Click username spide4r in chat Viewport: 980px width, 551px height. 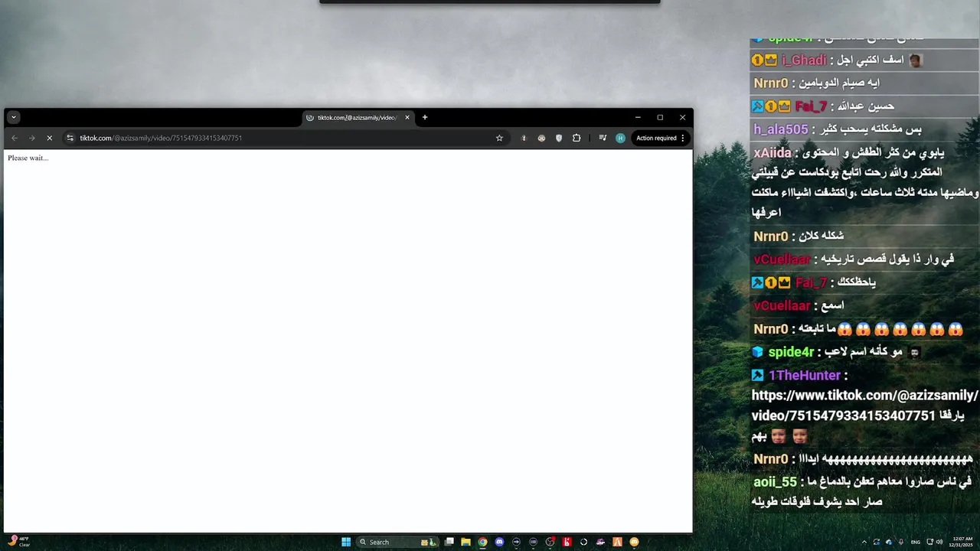click(791, 352)
